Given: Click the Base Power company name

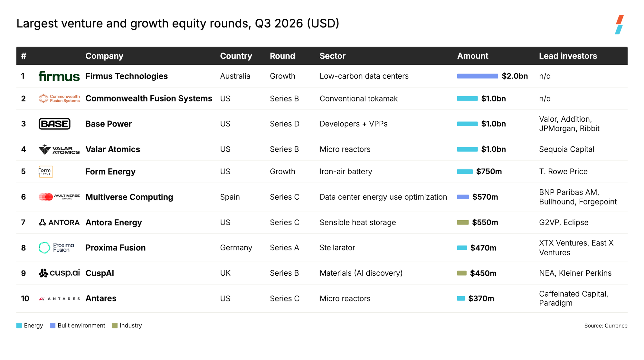Looking at the screenshot, I should [109, 124].
